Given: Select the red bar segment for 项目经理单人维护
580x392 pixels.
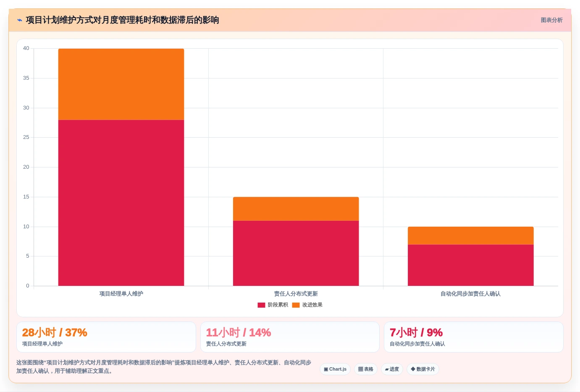Looking at the screenshot, I should click(x=121, y=203).
